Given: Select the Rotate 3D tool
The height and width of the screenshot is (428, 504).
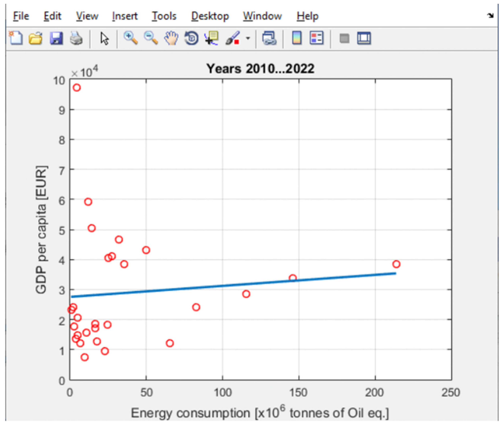Looking at the screenshot, I should coord(192,38).
